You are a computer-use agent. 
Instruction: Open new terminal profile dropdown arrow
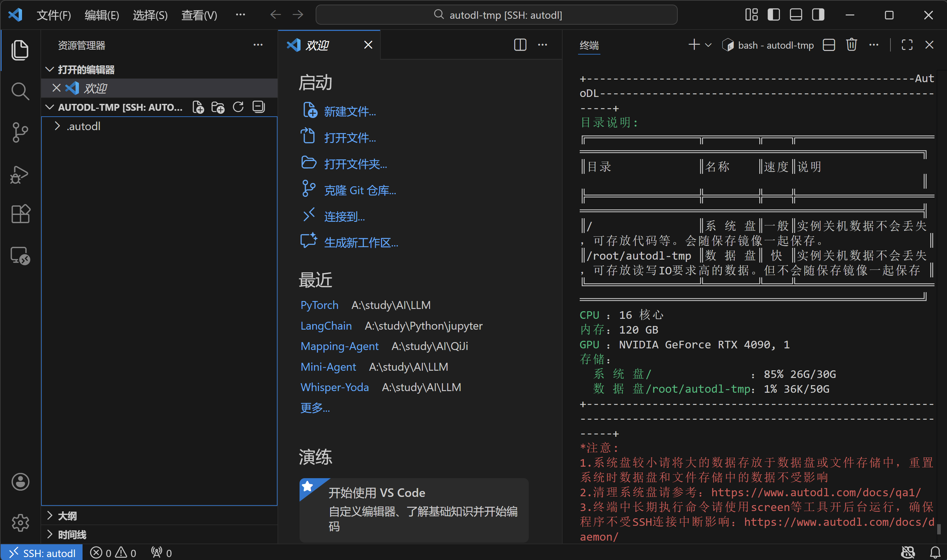(x=709, y=45)
